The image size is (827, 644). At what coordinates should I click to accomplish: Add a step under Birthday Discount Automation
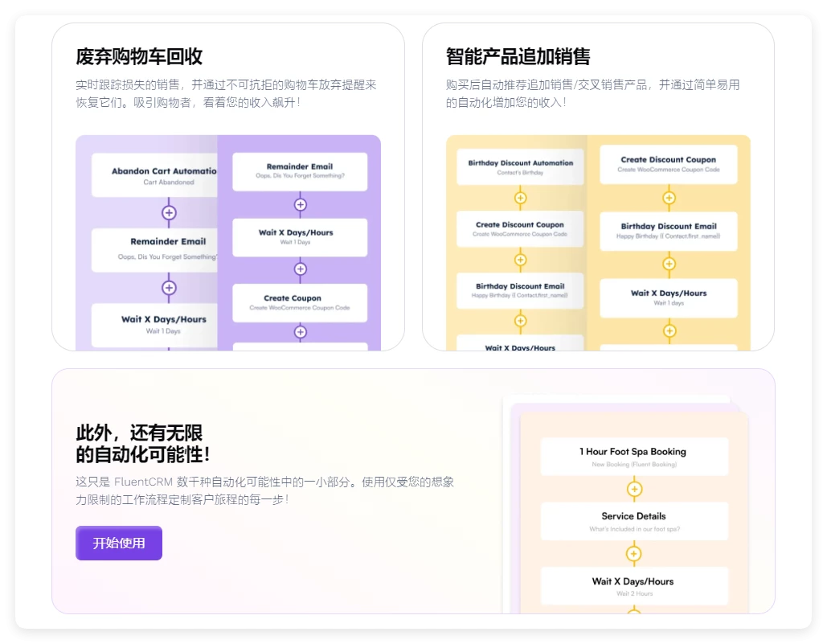pyautogui.click(x=518, y=197)
